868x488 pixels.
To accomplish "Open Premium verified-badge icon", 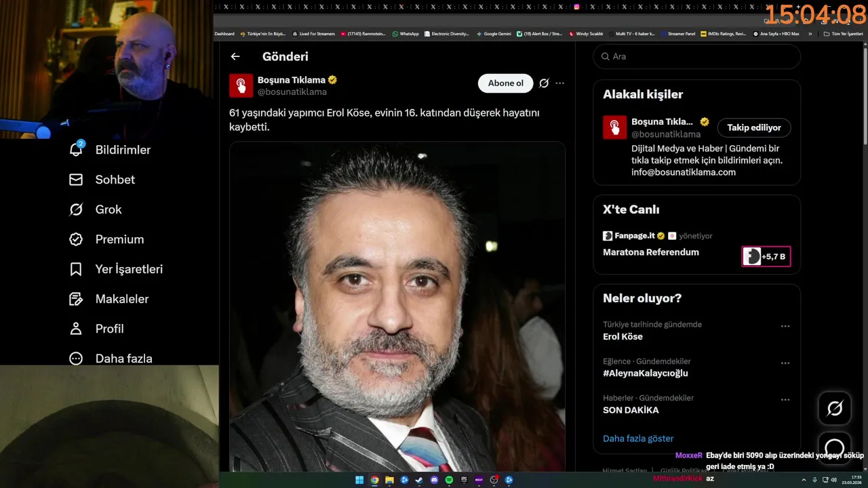I will pyautogui.click(x=76, y=239).
